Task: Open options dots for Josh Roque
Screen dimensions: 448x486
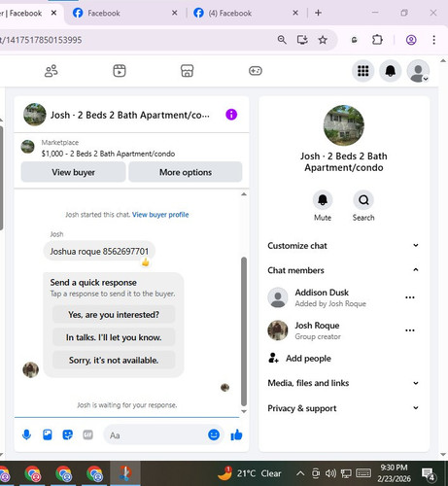Action: click(x=410, y=330)
